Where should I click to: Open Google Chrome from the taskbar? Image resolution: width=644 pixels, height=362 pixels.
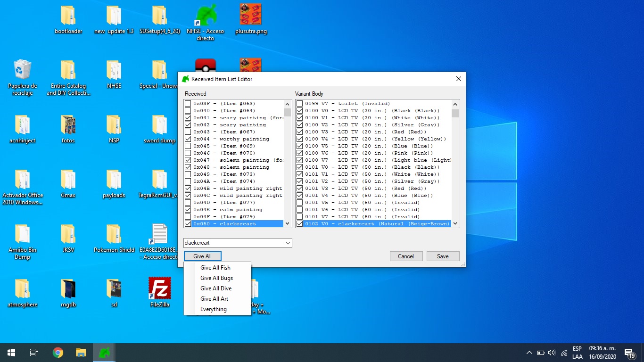pos(58,353)
